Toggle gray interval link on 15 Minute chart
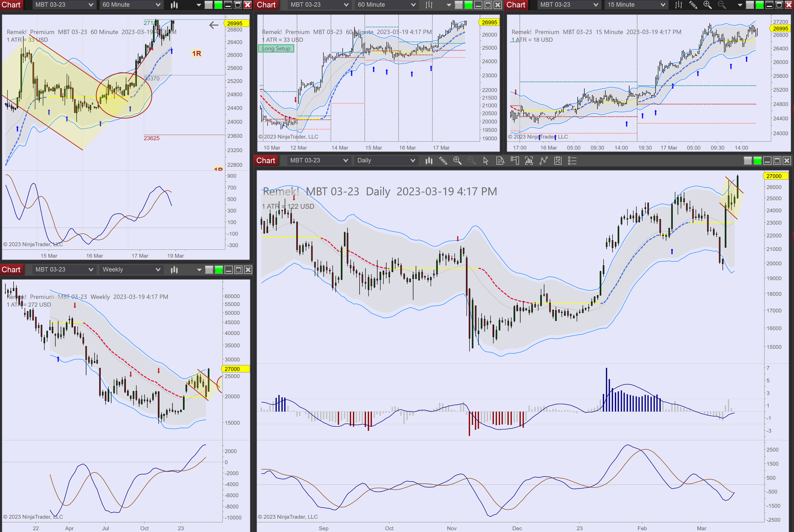 [x=750, y=5]
